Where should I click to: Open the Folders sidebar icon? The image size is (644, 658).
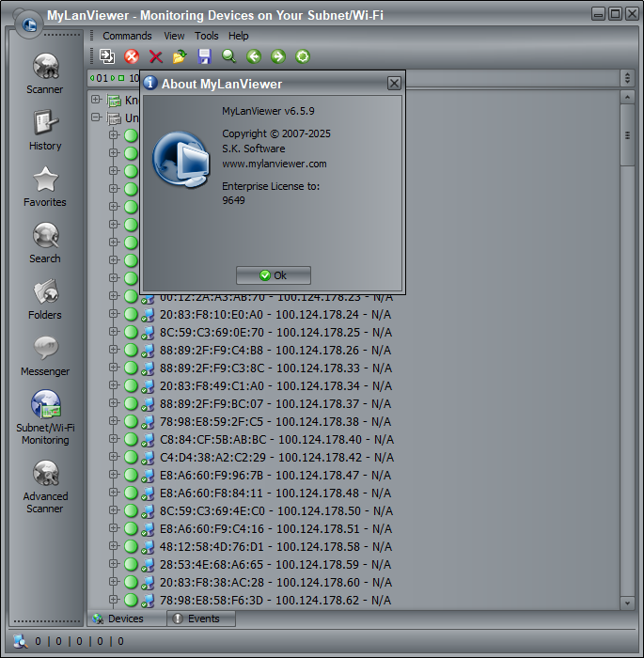(x=45, y=291)
